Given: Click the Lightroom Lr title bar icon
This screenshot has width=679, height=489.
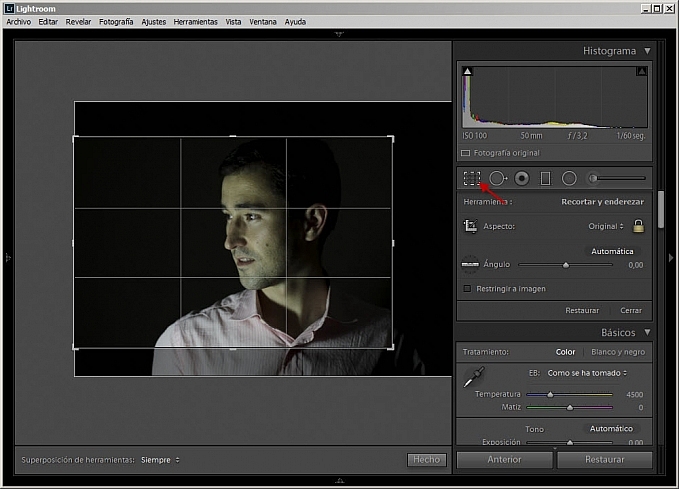Looking at the screenshot, I should pos(9,8).
